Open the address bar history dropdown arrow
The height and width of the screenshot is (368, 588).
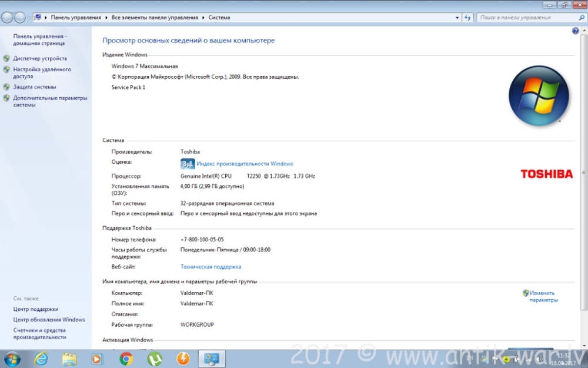tap(457, 18)
